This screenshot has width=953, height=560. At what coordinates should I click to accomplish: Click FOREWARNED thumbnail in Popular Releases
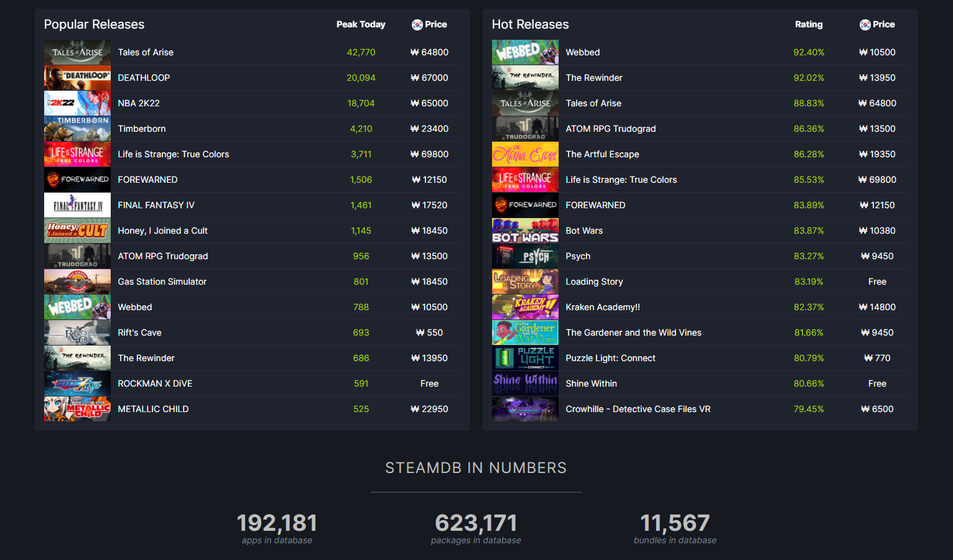(x=77, y=180)
